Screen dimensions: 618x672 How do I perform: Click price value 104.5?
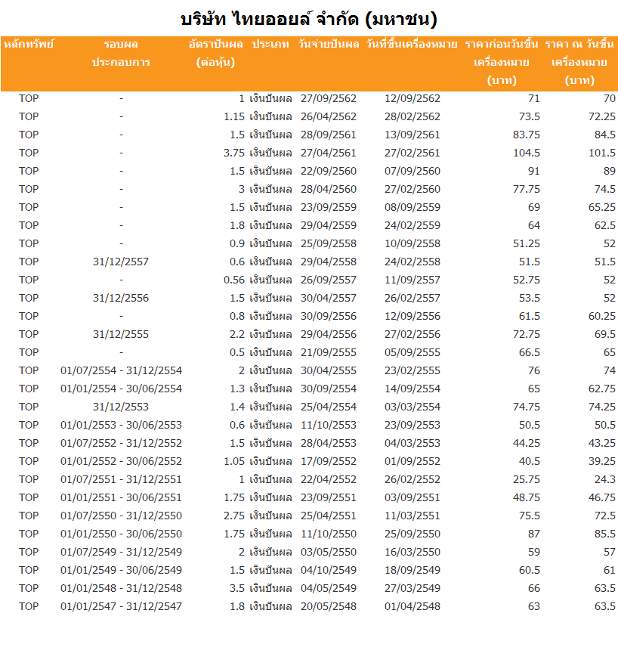click(527, 153)
